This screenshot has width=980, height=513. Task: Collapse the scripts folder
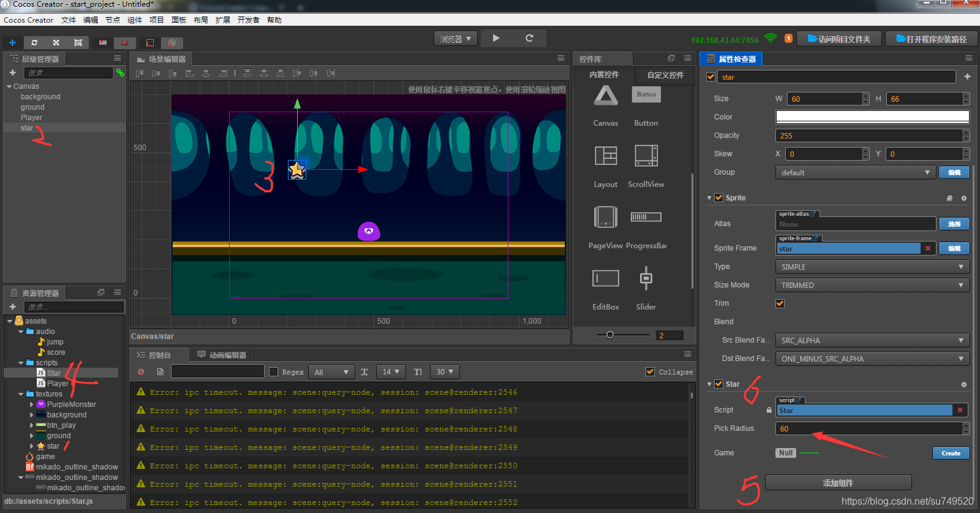[21, 363]
